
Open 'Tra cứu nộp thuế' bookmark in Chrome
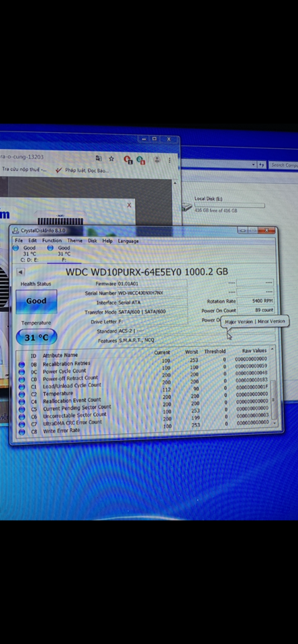point(24,169)
